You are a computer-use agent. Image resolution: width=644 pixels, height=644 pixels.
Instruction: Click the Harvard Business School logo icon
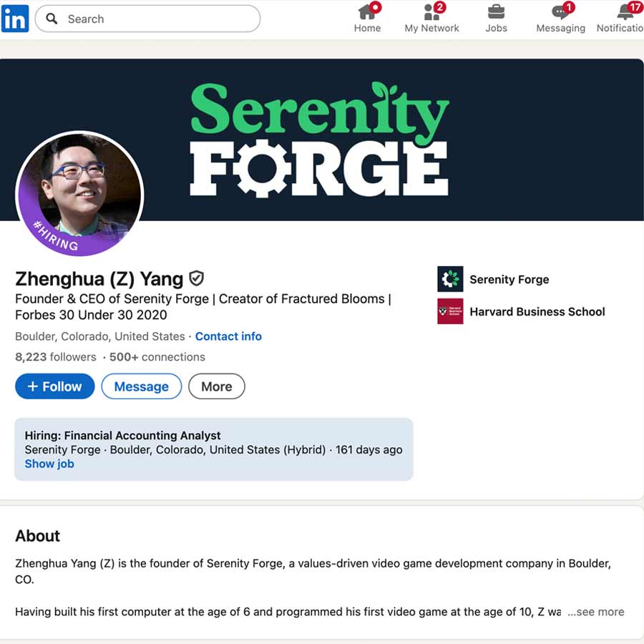(450, 311)
